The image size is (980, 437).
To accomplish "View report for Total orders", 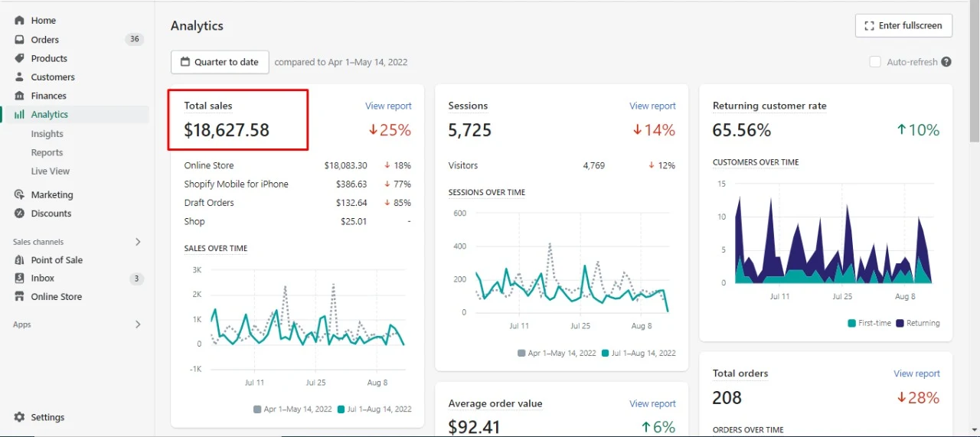I will pos(916,374).
